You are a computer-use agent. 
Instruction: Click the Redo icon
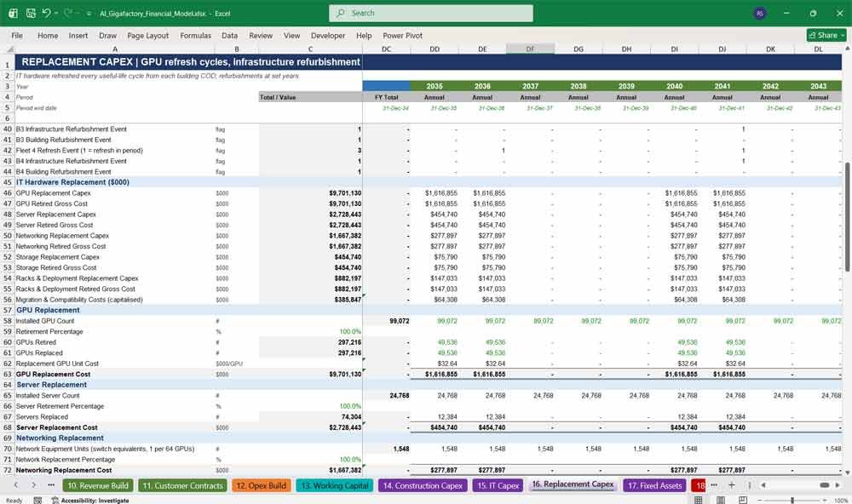[67, 13]
